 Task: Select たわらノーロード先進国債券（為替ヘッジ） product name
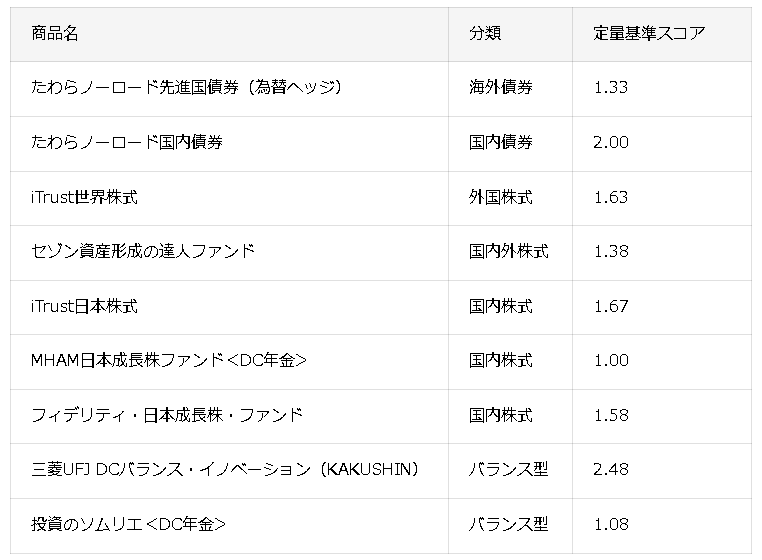188,87
